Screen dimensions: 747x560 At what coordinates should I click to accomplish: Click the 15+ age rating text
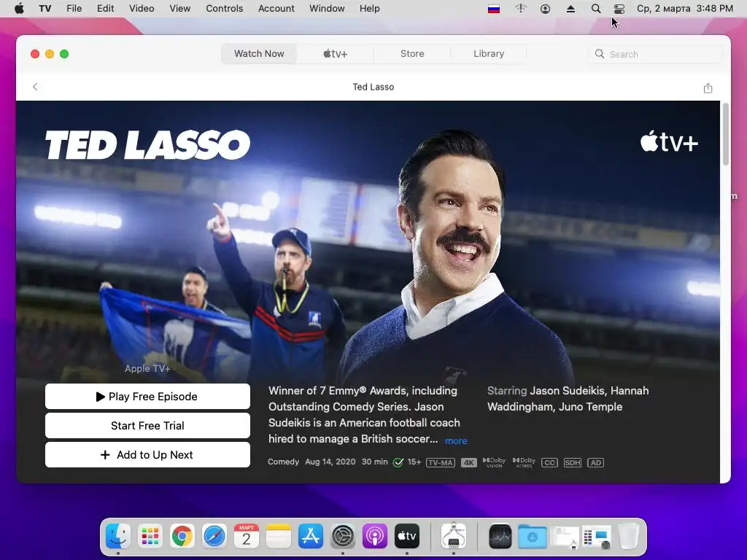pyautogui.click(x=414, y=462)
